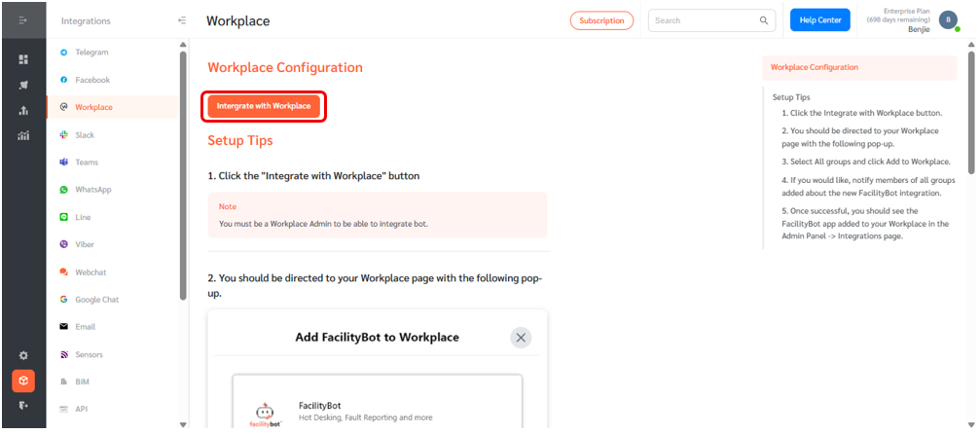Screen dimensions: 980x434
Task: Select the orange integrations cube icon
Action: click(x=23, y=380)
